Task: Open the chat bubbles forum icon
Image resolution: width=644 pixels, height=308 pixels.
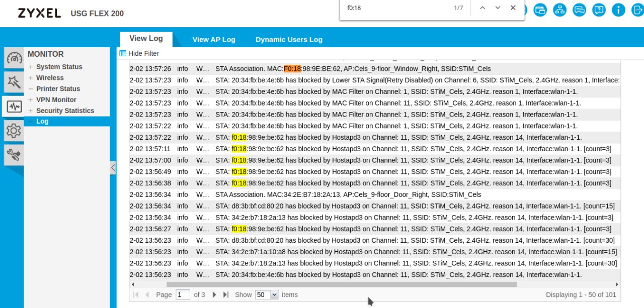Action: 579,10
